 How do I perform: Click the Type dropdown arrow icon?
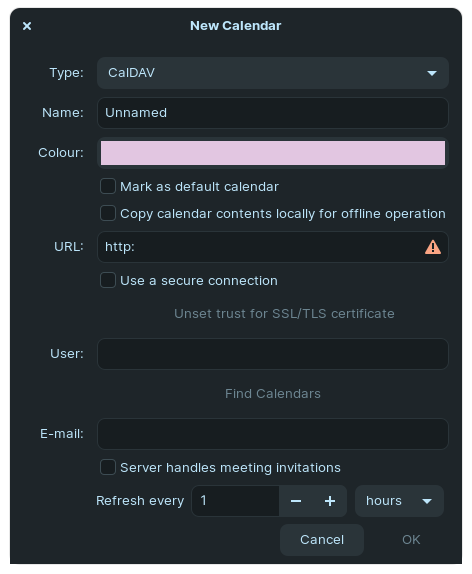coord(432,73)
